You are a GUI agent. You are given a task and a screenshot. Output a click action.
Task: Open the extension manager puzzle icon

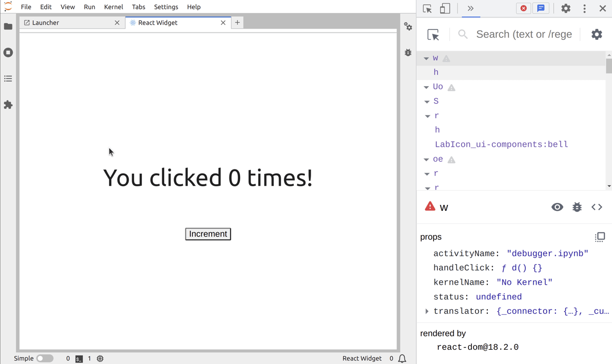pos(8,105)
